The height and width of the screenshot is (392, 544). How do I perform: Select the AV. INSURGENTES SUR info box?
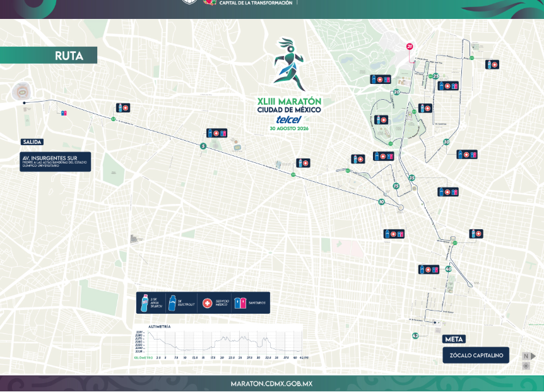click(x=55, y=162)
